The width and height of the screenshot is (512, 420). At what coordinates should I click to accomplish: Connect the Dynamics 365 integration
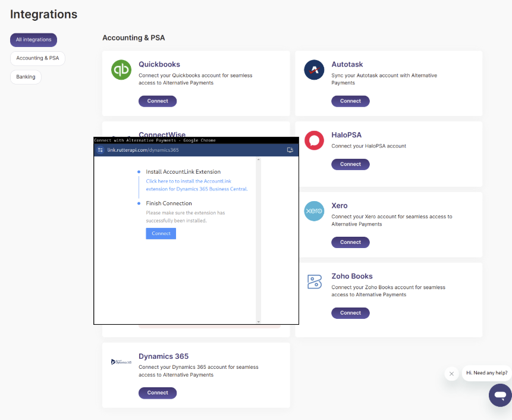coord(158,393)
